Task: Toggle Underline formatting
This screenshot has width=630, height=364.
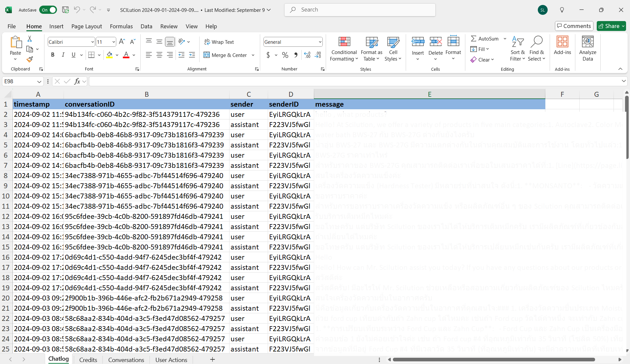Action: 73,55
